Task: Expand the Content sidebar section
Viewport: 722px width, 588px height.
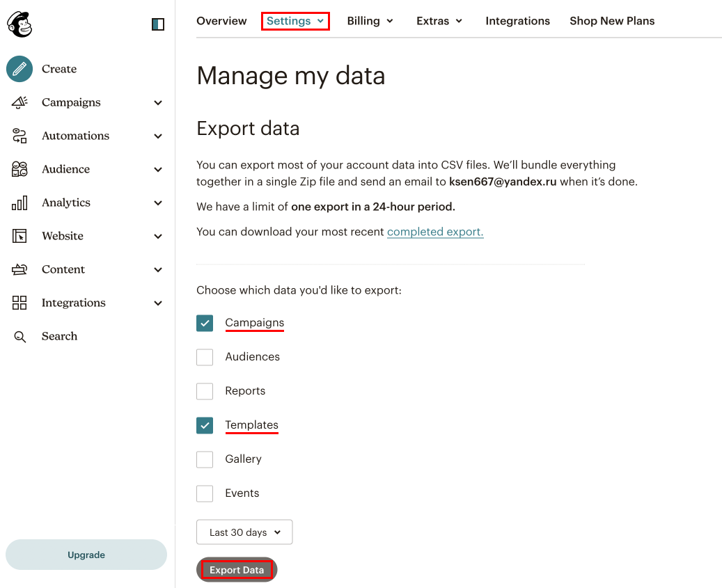Action: tap(158, 269)
